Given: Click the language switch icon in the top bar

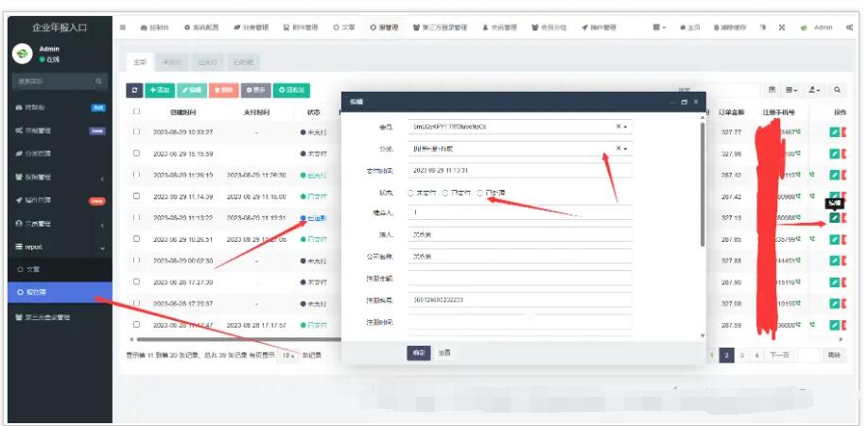Looking at the screenshot, I should 763,27.
